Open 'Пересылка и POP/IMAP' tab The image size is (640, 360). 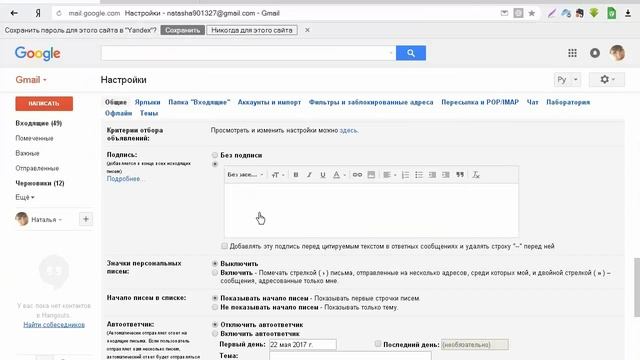click(x=480, y=102)
